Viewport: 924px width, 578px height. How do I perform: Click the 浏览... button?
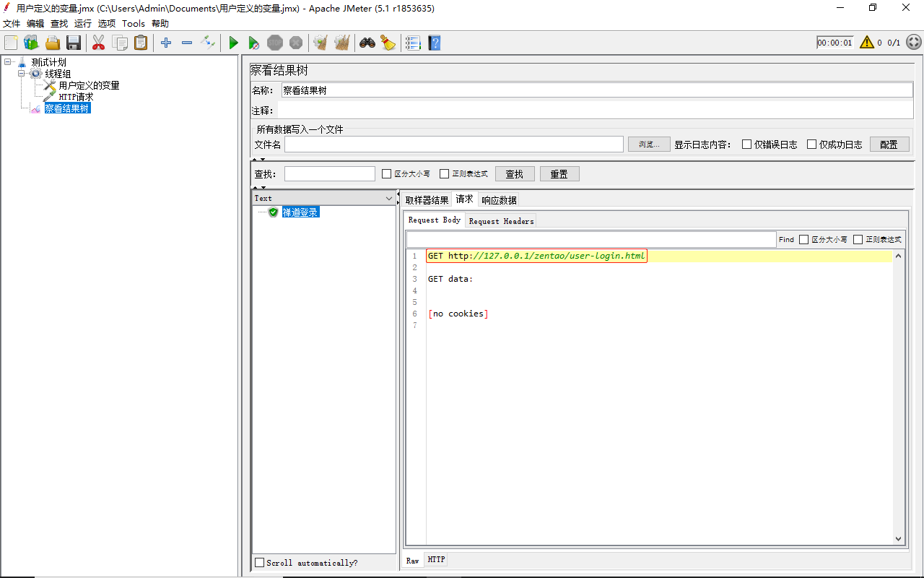coord(649,144)
